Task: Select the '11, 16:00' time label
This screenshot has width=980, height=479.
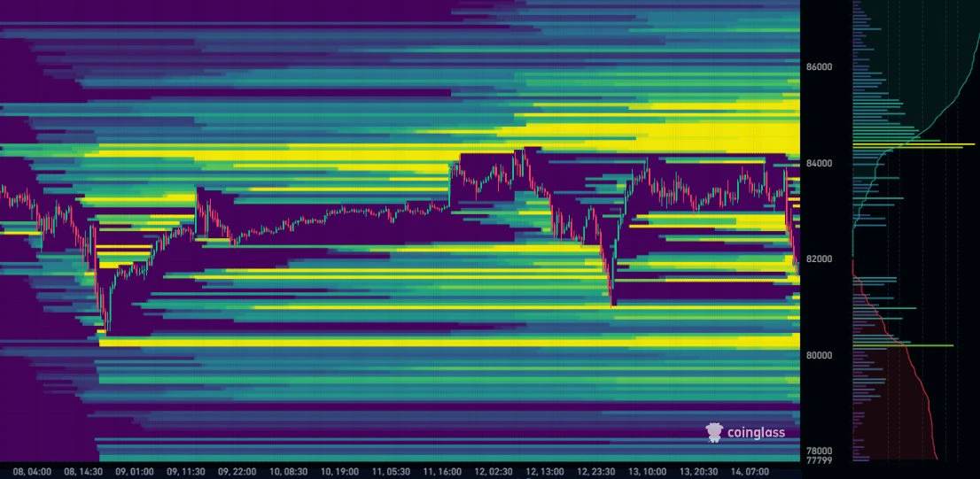Action: tap(442, 472)
